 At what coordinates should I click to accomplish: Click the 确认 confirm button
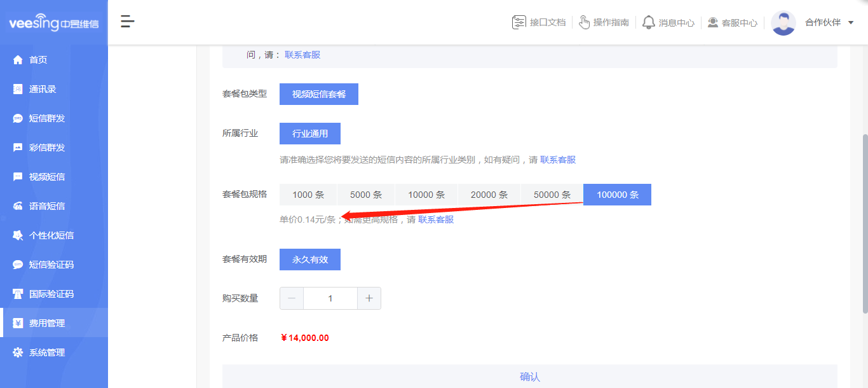click(x=530, y=377)
